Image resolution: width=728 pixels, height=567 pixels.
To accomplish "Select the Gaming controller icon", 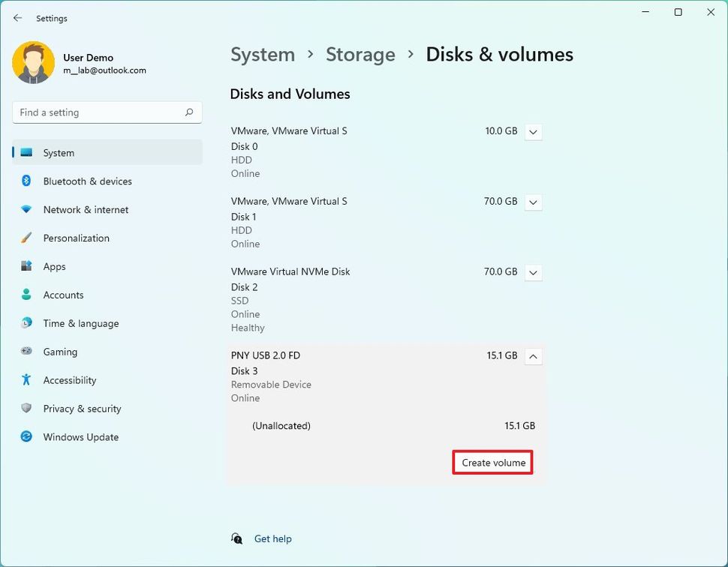I will [26, 352].
